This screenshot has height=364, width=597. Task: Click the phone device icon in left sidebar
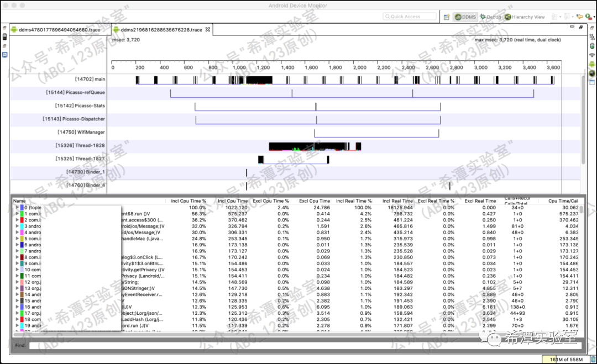pyautogui.click(x=4, y=36)
